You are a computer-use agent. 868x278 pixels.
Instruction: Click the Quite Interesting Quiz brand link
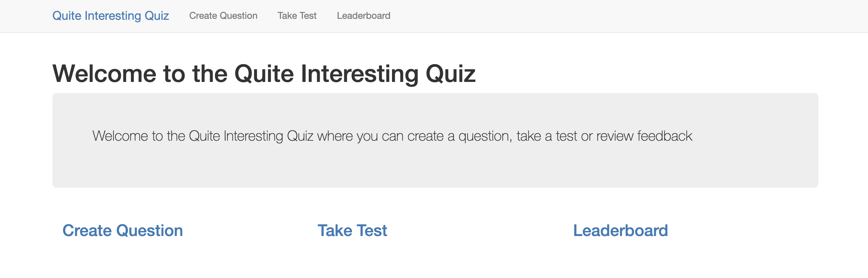(x=111, y=15)
